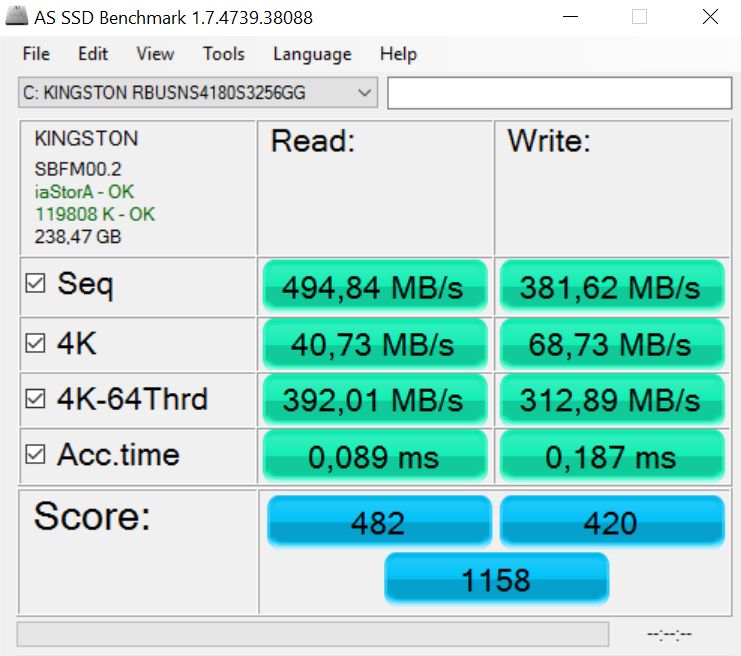Image resolution: width=741 pixels, height=656 pixels.
Task: Select read access time 0,089 ms
Action: [x=375, y=456]
